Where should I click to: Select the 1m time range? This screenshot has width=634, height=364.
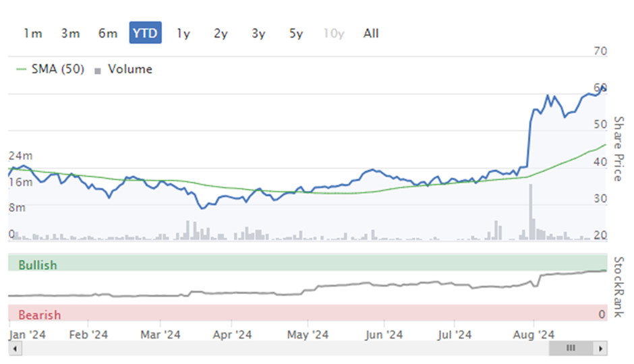(x=33, y=33)
